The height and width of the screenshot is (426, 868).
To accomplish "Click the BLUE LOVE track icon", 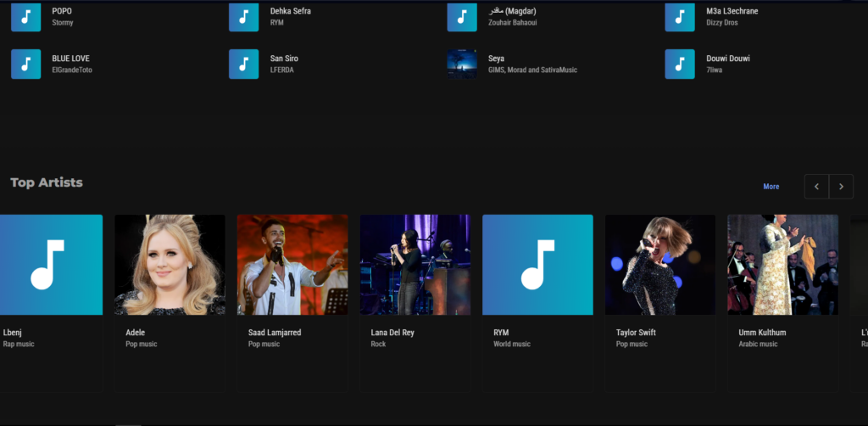I will (x=25, y=64).
